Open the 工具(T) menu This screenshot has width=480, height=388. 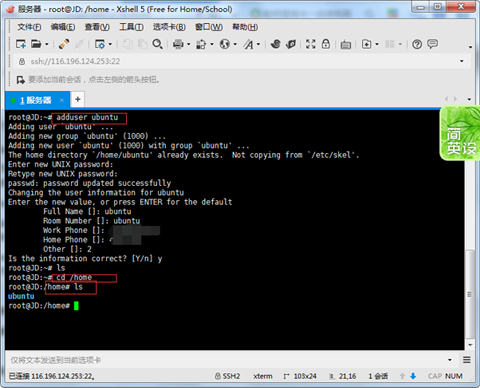[x=131, y=27]
